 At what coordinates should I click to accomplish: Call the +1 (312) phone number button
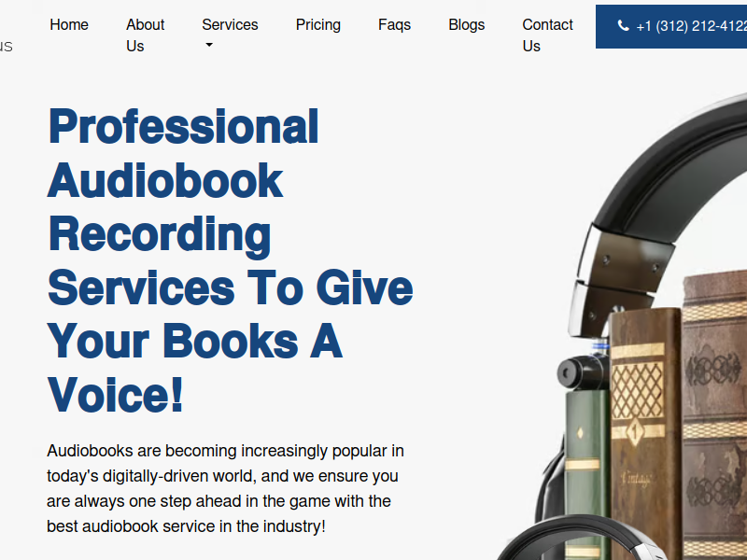point(671,27)
